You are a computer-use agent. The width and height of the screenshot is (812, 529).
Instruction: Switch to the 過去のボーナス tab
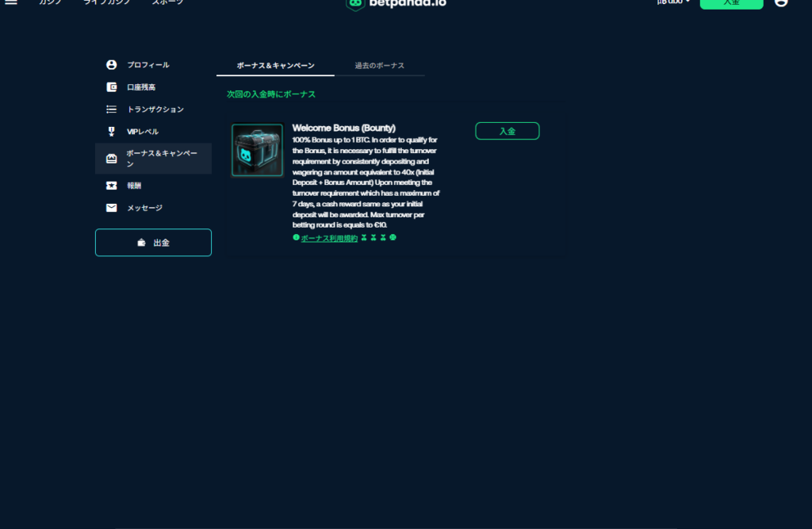[x=380, y=66]
